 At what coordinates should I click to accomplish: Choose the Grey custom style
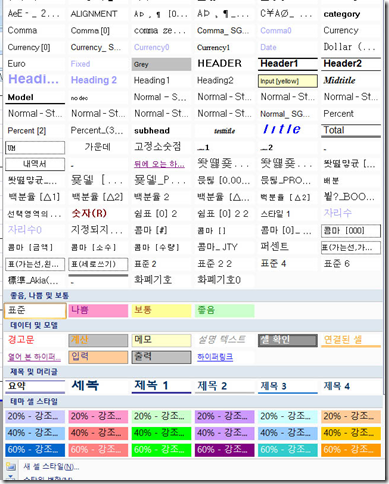(x=161, y=64)
